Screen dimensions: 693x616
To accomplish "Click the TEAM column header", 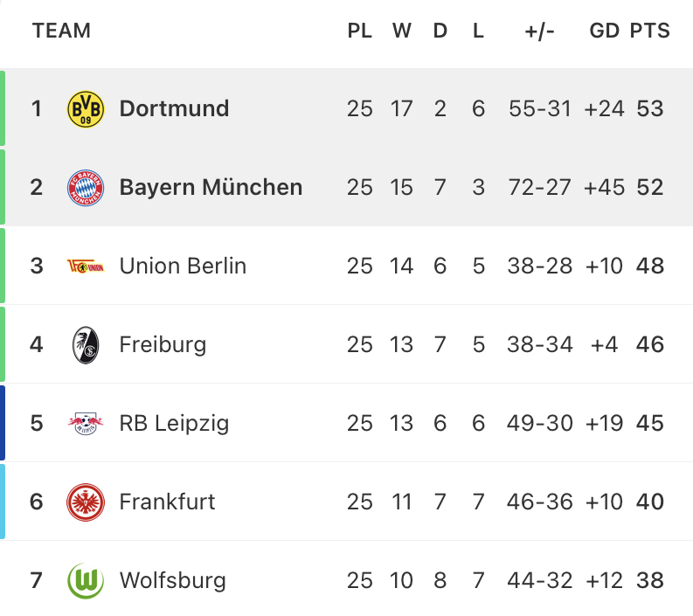I will [x=61, y=31].
